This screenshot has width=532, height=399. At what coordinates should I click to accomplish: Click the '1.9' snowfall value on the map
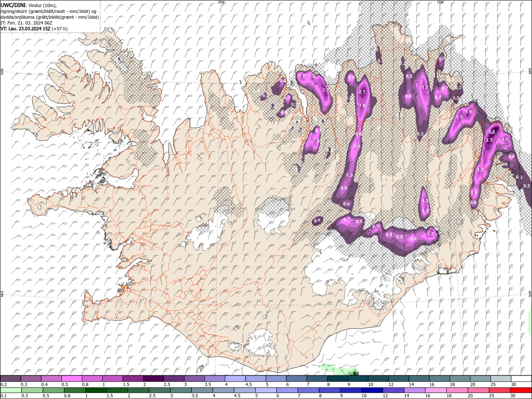click(469, 112)
